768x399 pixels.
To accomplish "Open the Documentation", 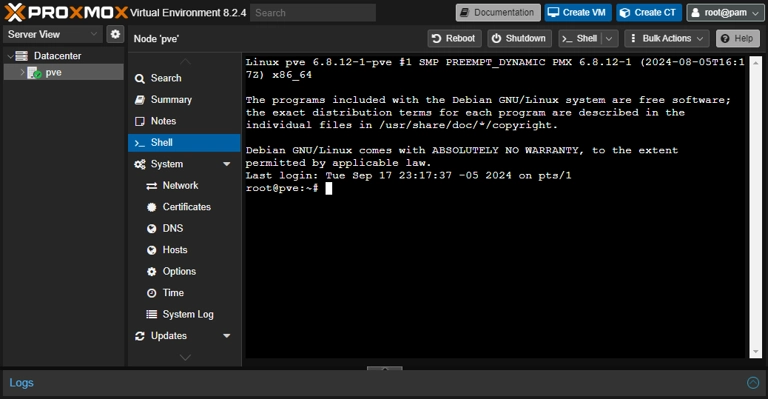I will click(x=498, y=13).
